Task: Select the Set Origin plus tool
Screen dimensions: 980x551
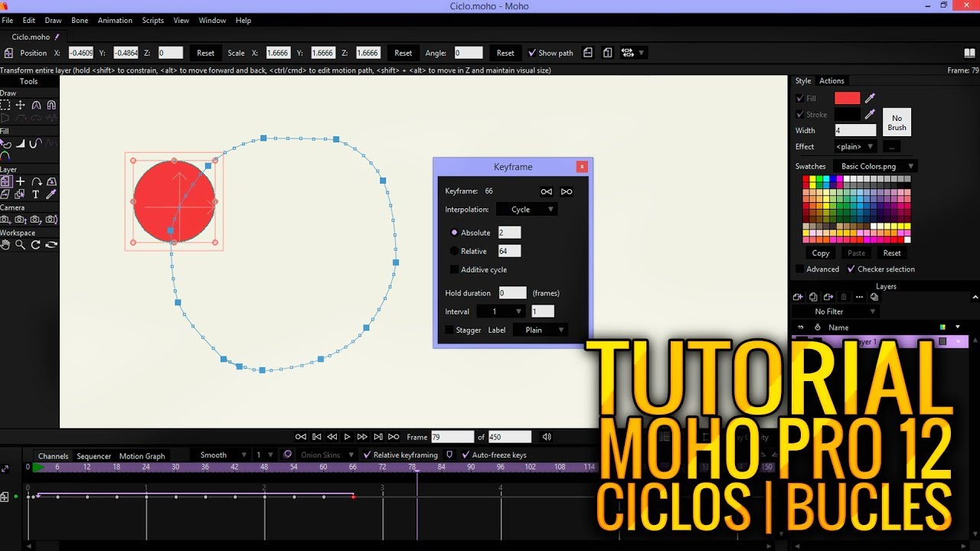Action: [x=21, y=182]
